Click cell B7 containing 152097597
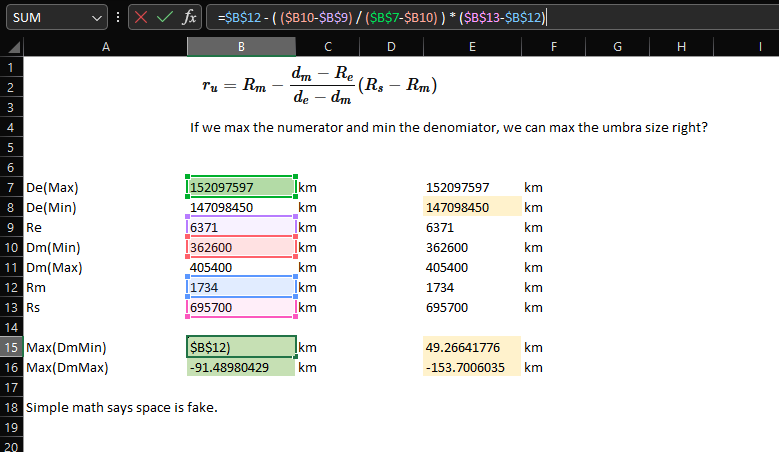Viewport: 779px width, 452px height. coord(241,187)
